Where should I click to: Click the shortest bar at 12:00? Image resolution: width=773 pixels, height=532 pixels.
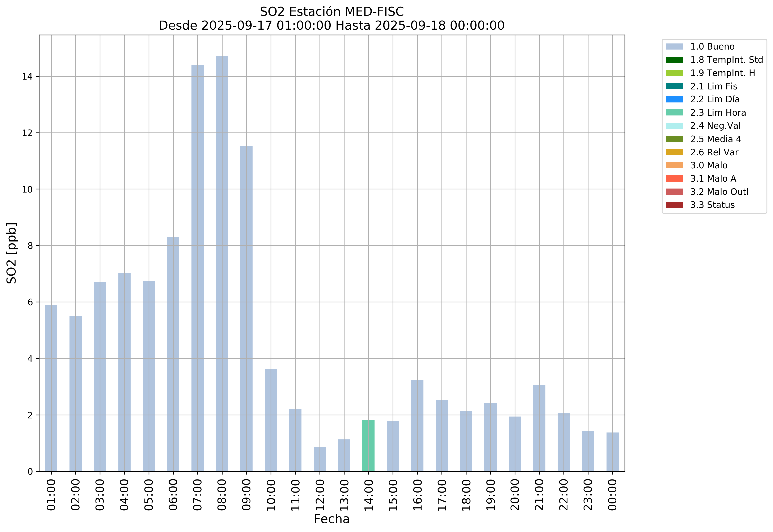[320, 459]
